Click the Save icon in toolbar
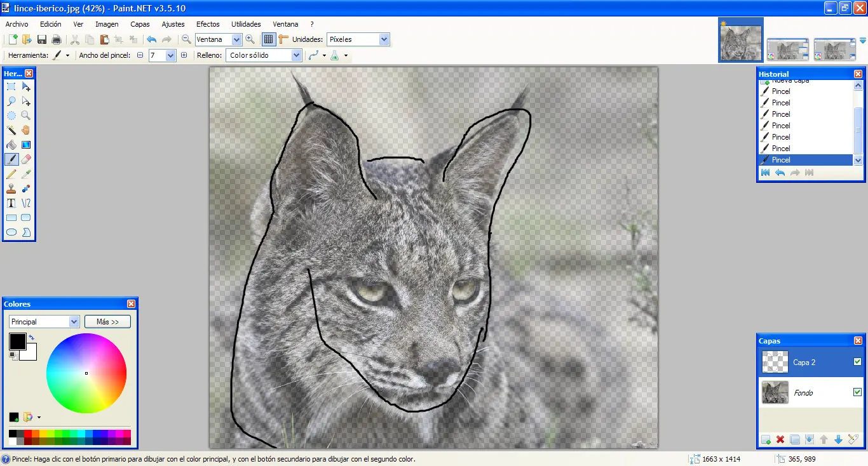The width and height of the screenshot is (868, 466). tap(42, 39)
